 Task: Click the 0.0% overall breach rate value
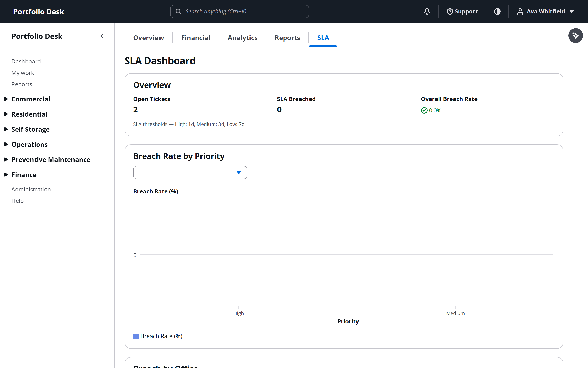click(435, 110)
